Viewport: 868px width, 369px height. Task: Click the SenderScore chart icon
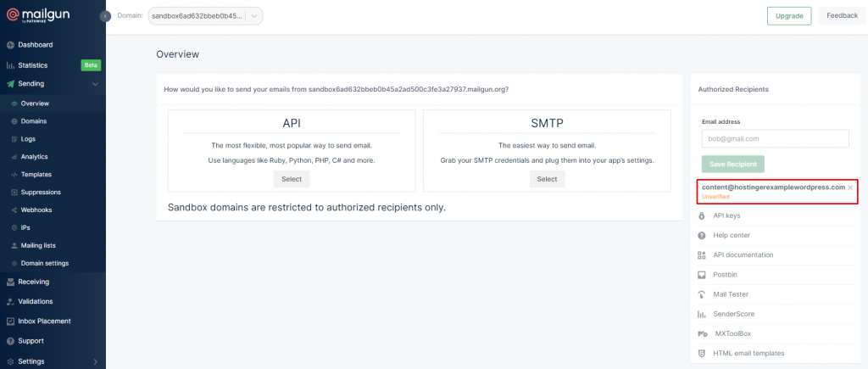[x=702, y=314]
